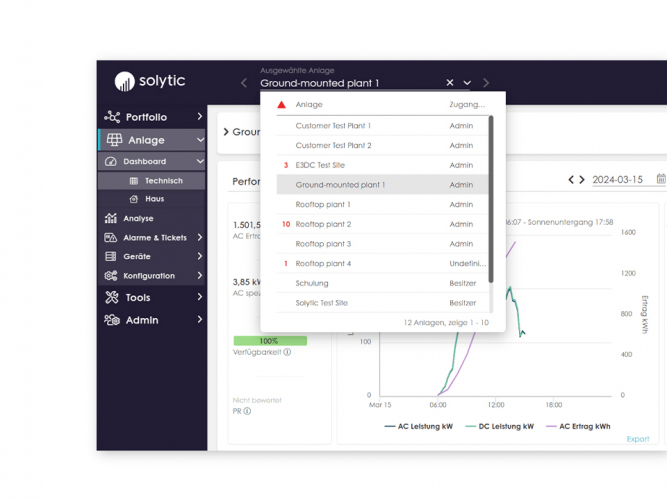Open the calendar date picker icon

[x=661, y=179]
